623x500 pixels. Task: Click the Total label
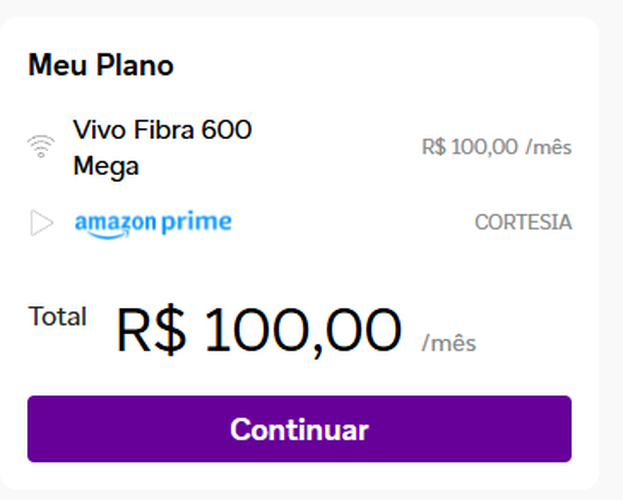[x=57, y=317]
